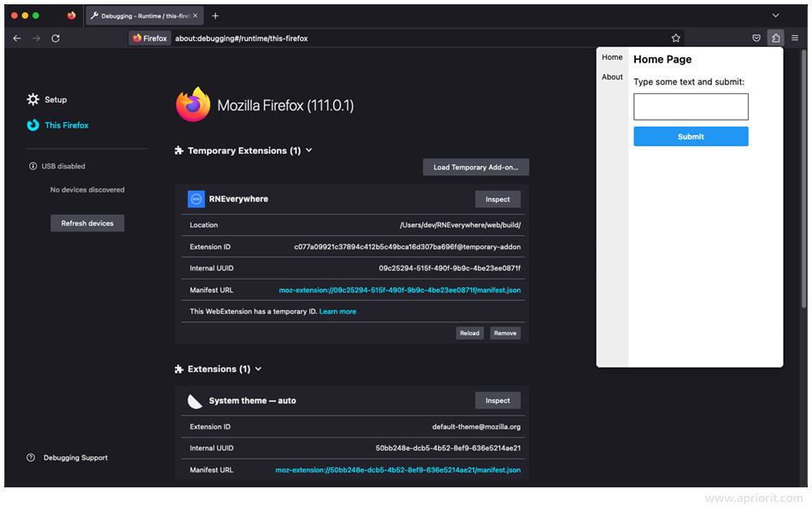Click the Learn more link

[338, 312]
